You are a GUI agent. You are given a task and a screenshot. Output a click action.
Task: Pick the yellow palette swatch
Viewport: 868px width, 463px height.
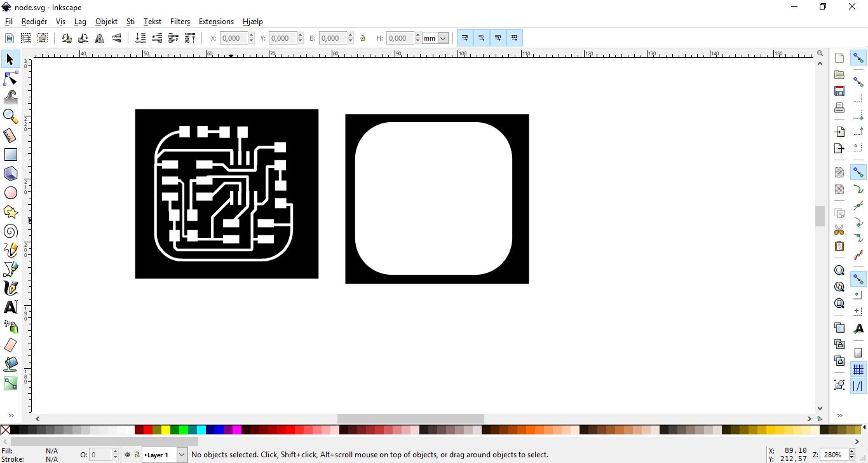tap(166, 431)
